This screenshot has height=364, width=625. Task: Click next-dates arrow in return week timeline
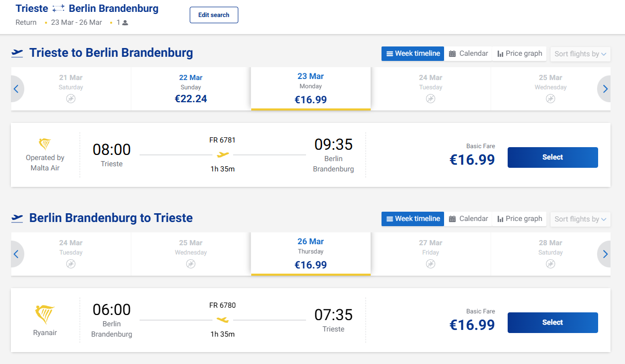point(605,254)
